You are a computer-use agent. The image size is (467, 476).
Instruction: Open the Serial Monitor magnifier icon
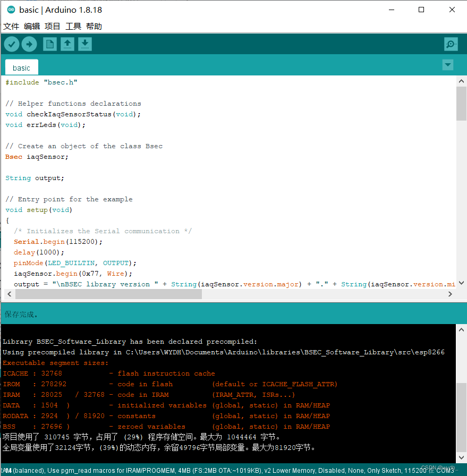(x=451, y=44)
